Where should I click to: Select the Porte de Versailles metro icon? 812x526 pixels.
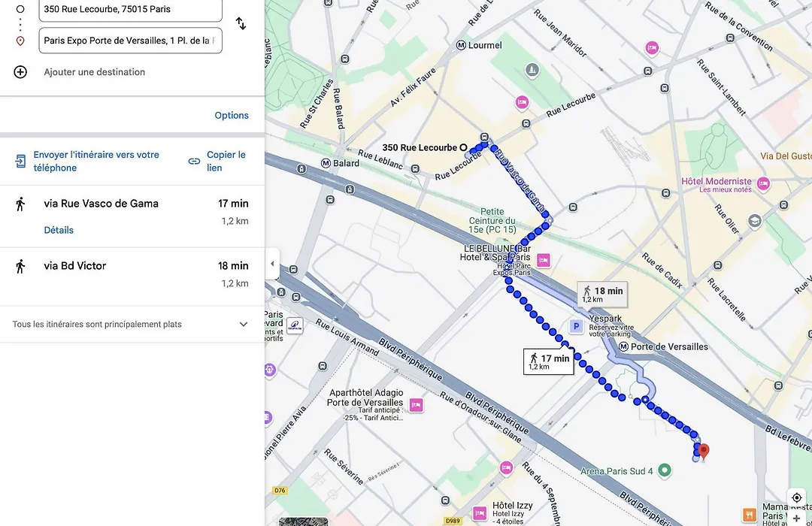pyautogui.click(x=623, y=346)
